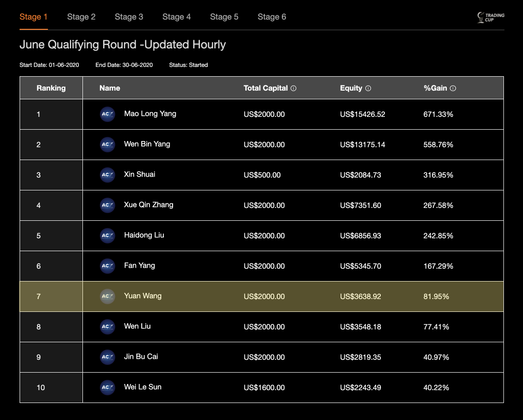The image size is (523, 420).
Task: Click the name Wen Bin Yang
Action: [147, 144]
